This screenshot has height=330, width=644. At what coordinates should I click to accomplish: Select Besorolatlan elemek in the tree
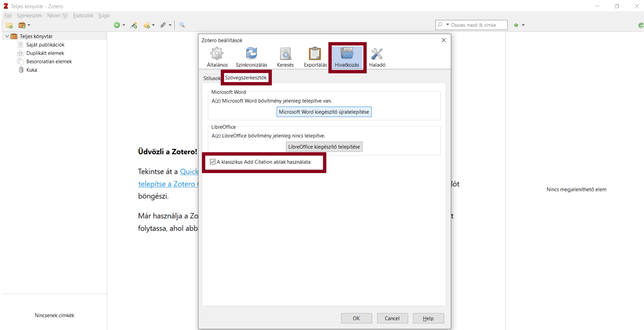(49, 61)
